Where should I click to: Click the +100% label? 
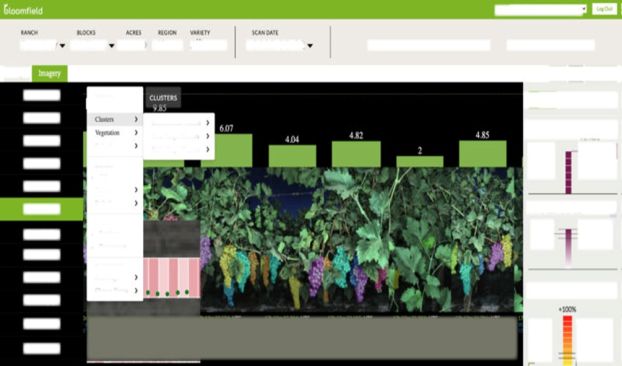(567, 309)
